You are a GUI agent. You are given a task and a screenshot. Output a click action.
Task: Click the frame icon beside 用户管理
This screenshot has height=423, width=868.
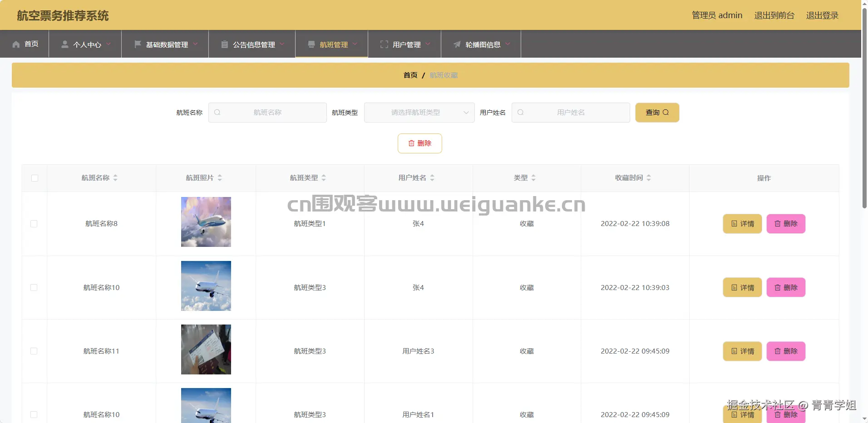(x=384, y=44)
